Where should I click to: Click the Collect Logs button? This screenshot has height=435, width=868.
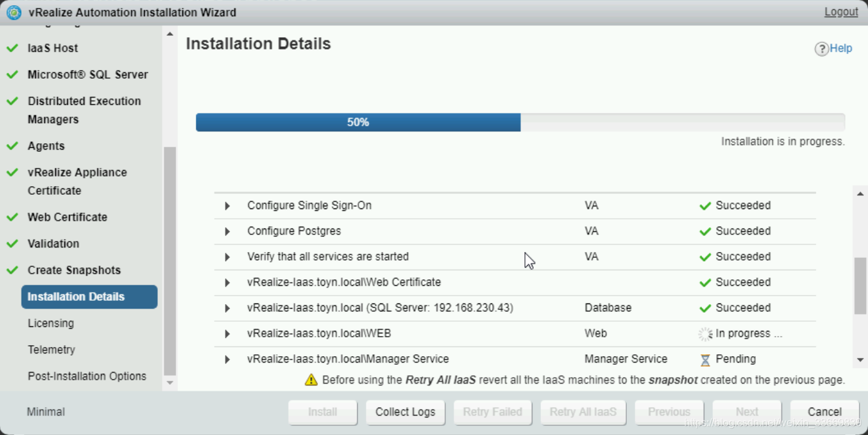(x=405, y=412)
